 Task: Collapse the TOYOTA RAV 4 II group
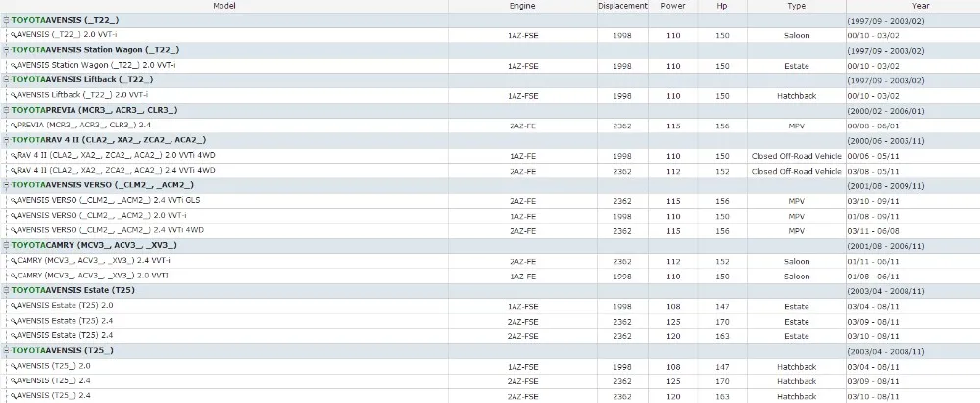click(x=6, y=140)
